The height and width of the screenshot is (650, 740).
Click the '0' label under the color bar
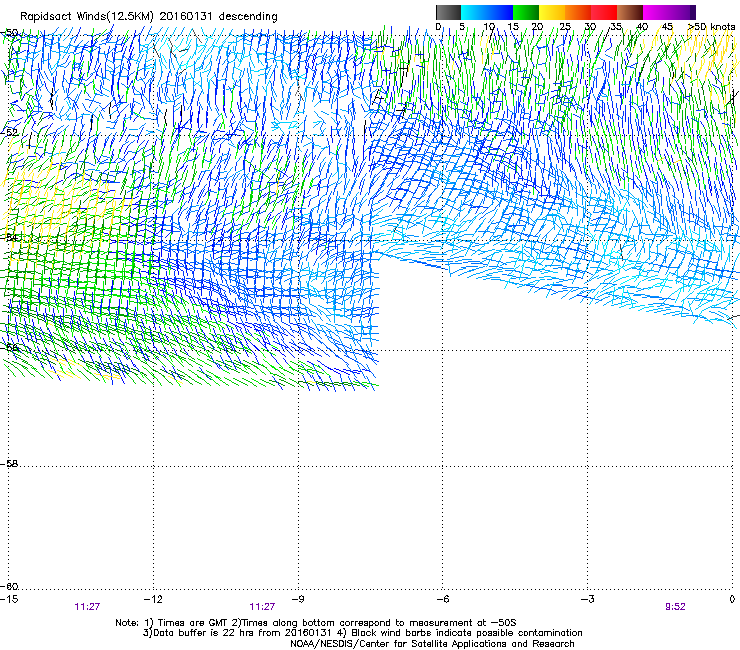coord(438,26)
